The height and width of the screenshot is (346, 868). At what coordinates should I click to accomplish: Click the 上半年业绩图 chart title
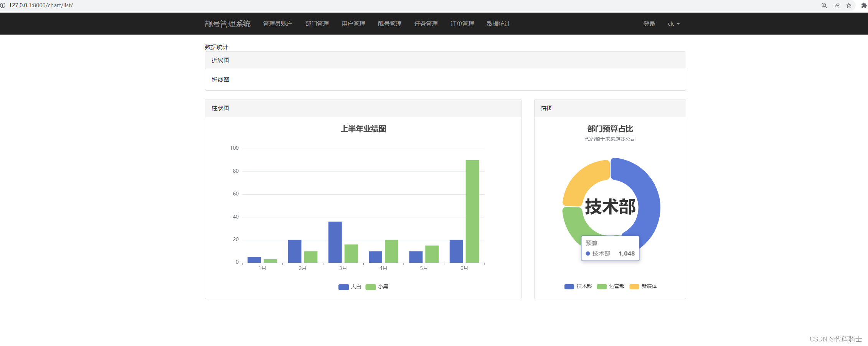[x=363, y=129]
